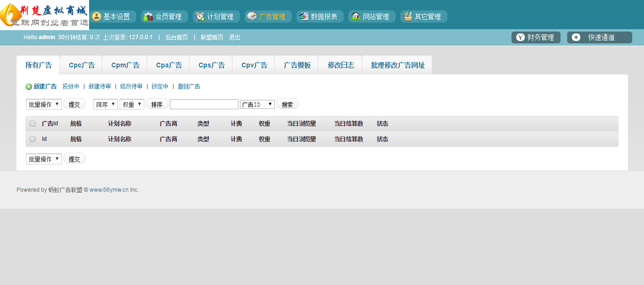
Task: Click the 其它管理 tools icon
Action: click(x=408, y=16)
